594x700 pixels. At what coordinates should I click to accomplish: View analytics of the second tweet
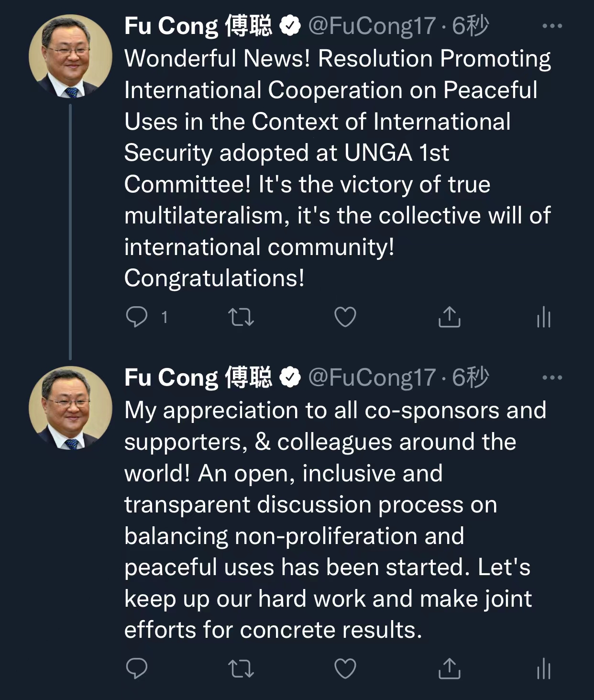544,669
